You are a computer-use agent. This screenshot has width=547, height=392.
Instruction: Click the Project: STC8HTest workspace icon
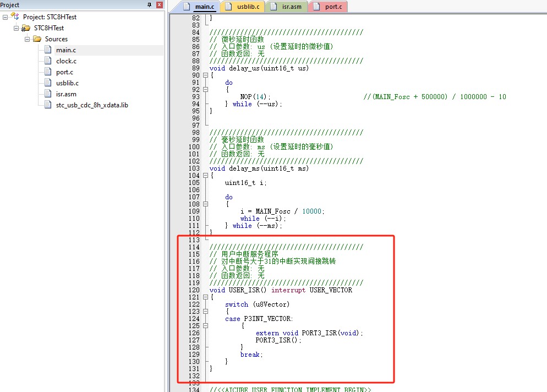pyautogui.click(x=15, y=17)
